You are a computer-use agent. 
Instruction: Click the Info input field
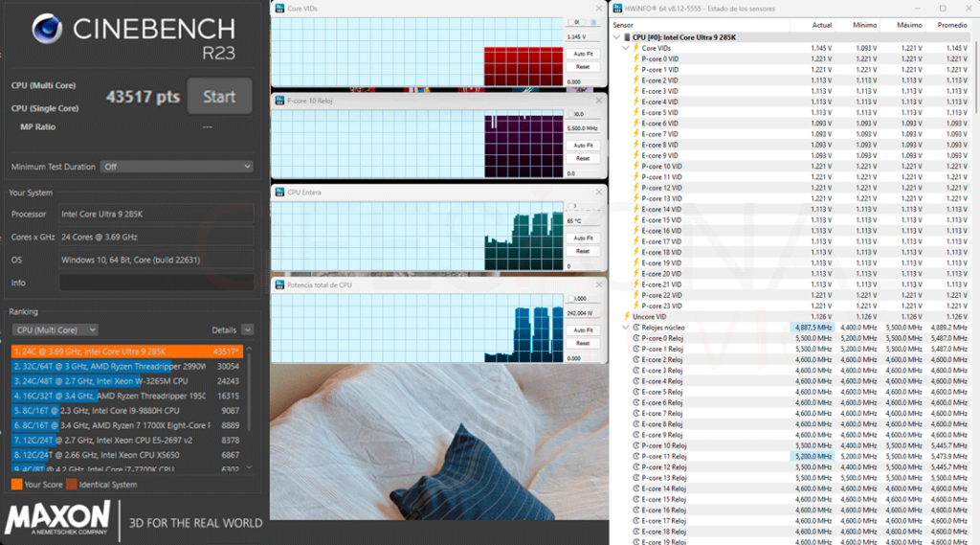click(156, 283)
